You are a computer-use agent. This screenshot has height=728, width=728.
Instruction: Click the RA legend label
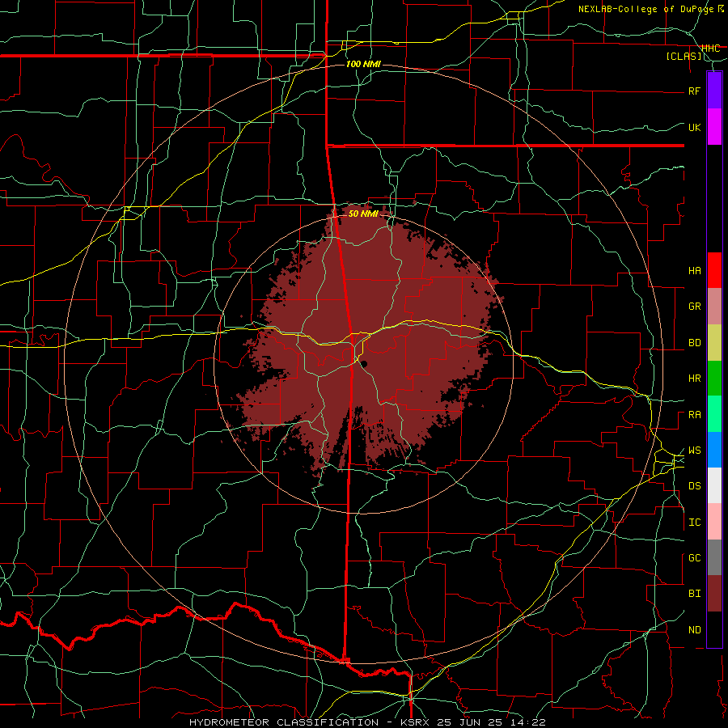click(694, 415)
